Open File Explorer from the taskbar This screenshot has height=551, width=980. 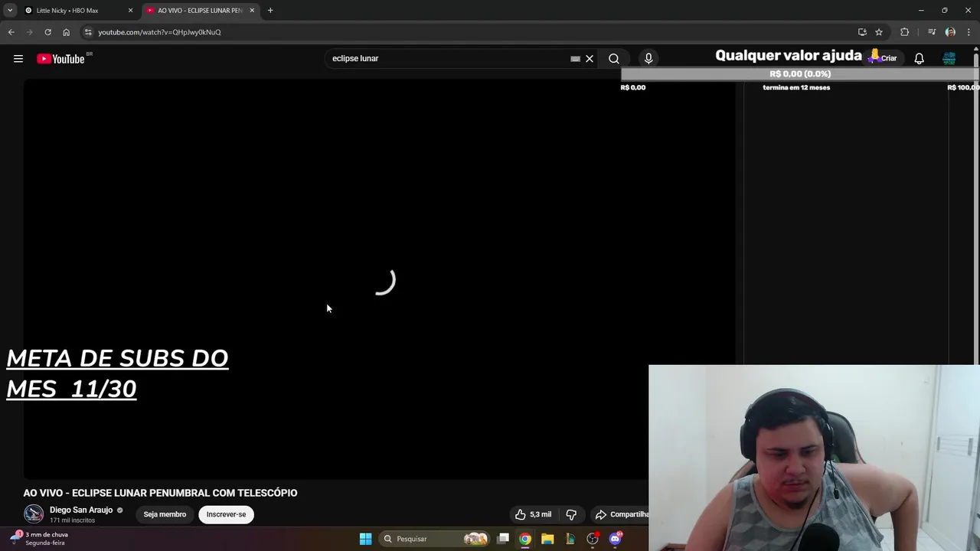(x=547, y=539)
